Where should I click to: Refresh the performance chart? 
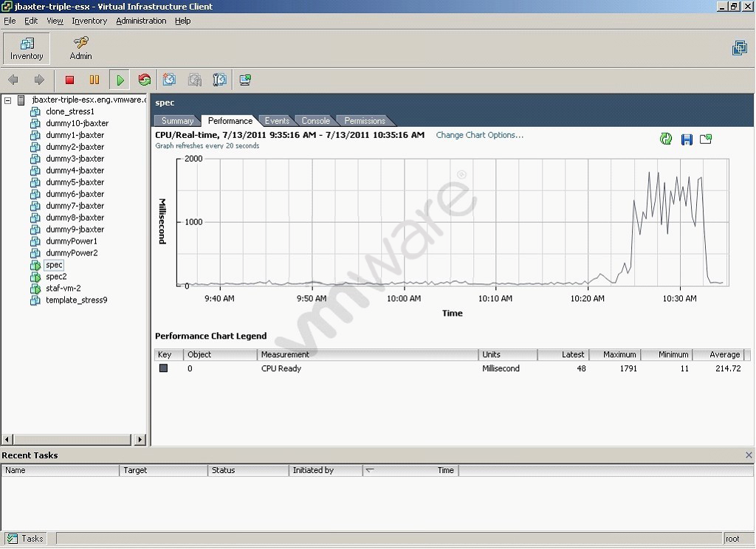[666, 139]
